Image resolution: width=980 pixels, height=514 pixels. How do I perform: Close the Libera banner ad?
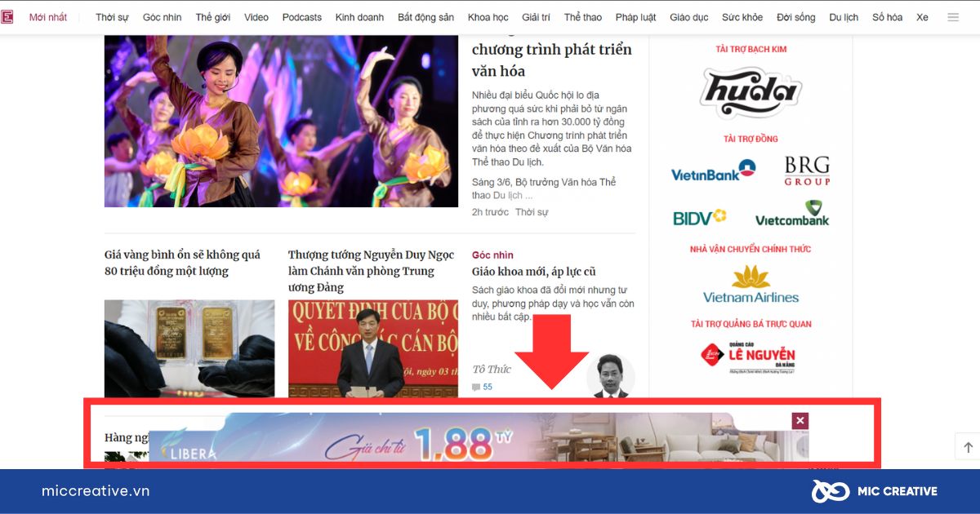point(800,421)
